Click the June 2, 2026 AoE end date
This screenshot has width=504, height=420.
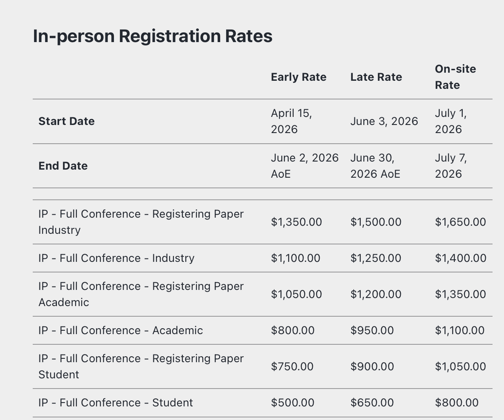305,166
